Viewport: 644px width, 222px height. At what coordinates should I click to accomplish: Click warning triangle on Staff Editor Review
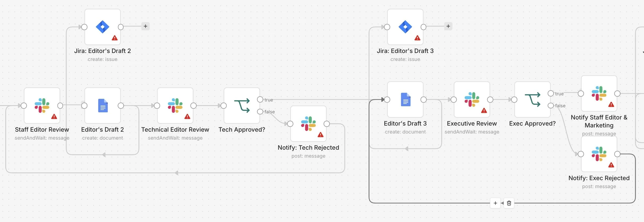(x=54, y=117)
